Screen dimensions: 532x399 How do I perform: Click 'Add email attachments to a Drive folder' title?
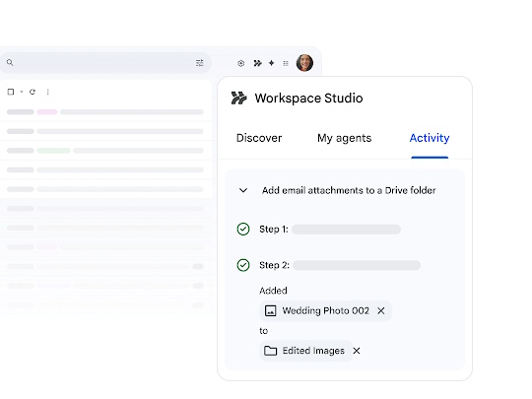[349, 190]
